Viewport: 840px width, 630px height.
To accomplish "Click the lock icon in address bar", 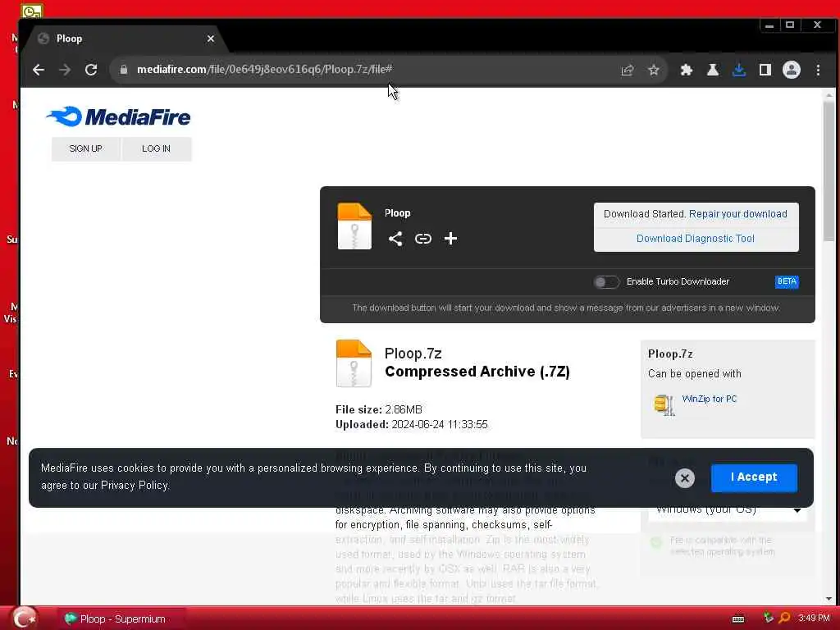I will [x=124, y=70].
